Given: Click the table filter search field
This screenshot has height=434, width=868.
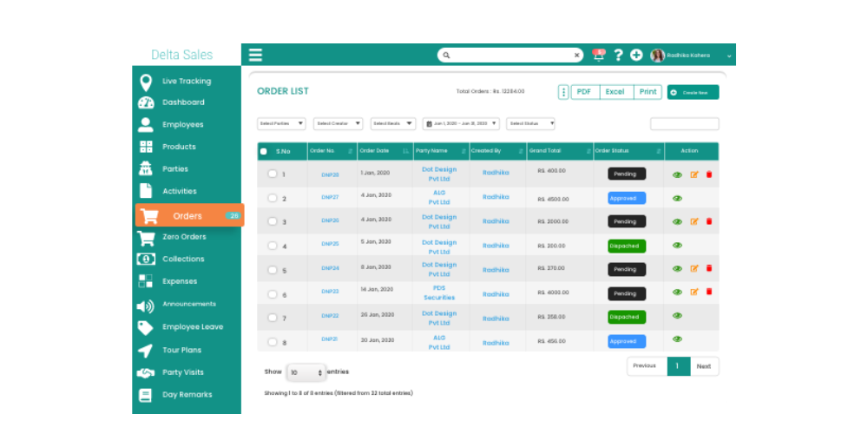Looking at the screenshot, I should tap(684, 123).
